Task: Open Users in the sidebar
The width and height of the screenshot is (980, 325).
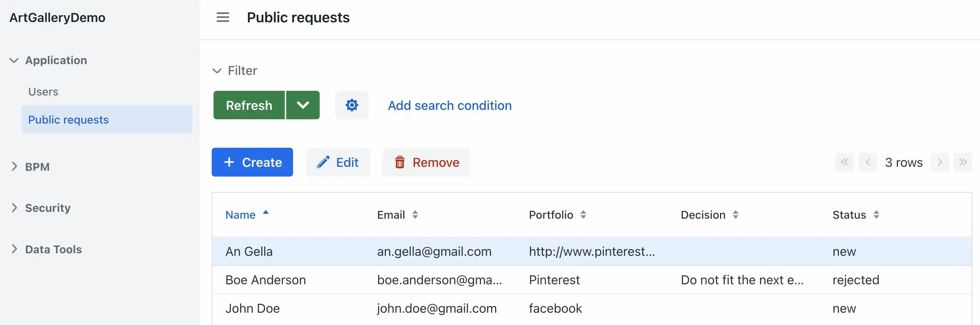Action: tap(43, 92)
